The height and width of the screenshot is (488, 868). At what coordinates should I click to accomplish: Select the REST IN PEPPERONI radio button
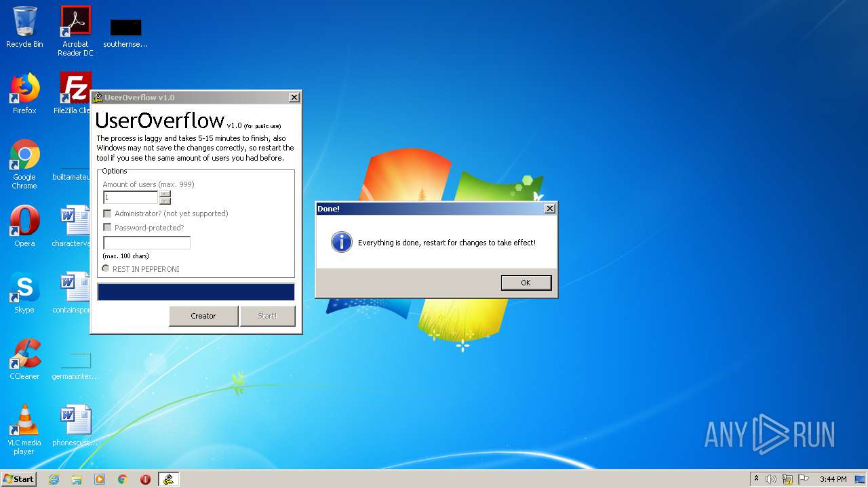(106, 269)
